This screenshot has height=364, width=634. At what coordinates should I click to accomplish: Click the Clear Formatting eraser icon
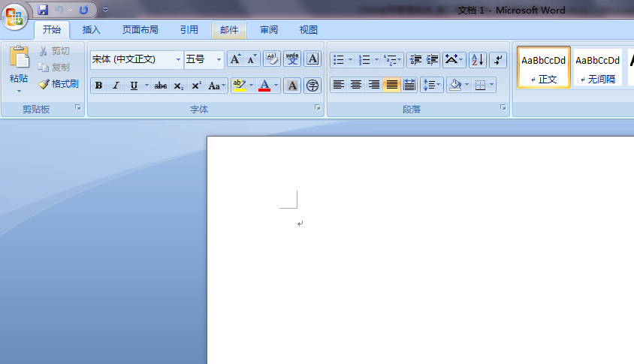(272, 59)
